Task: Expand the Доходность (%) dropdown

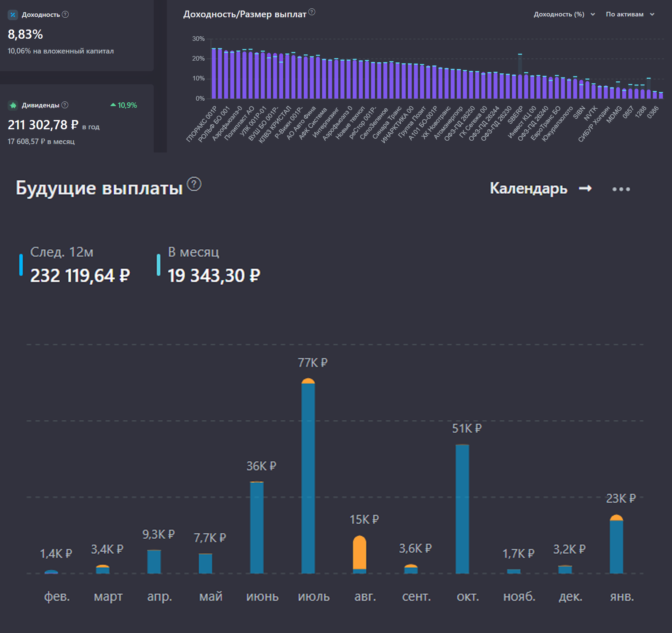Action: pos(564,14)
